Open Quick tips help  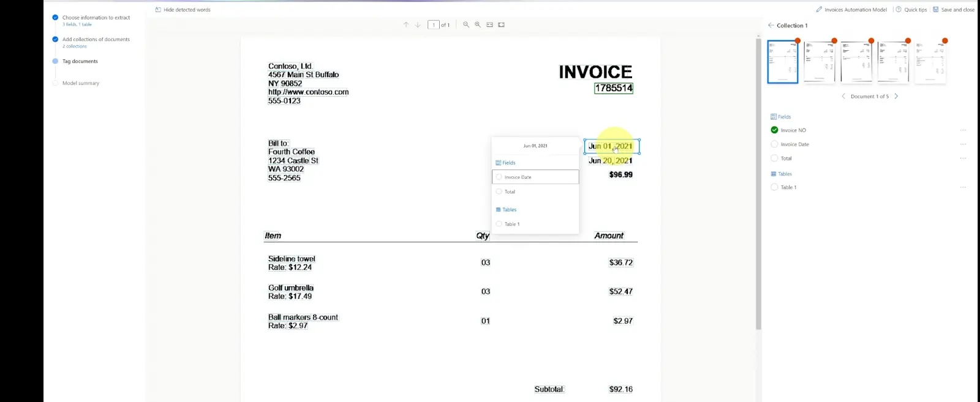(x=911, y=10)
